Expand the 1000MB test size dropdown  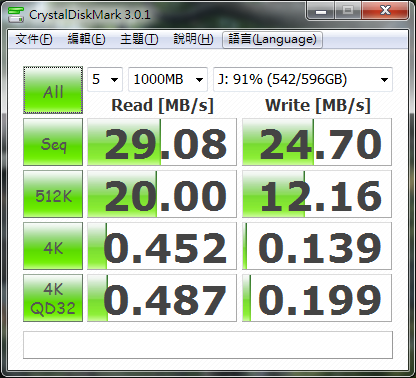pos(168,79)
